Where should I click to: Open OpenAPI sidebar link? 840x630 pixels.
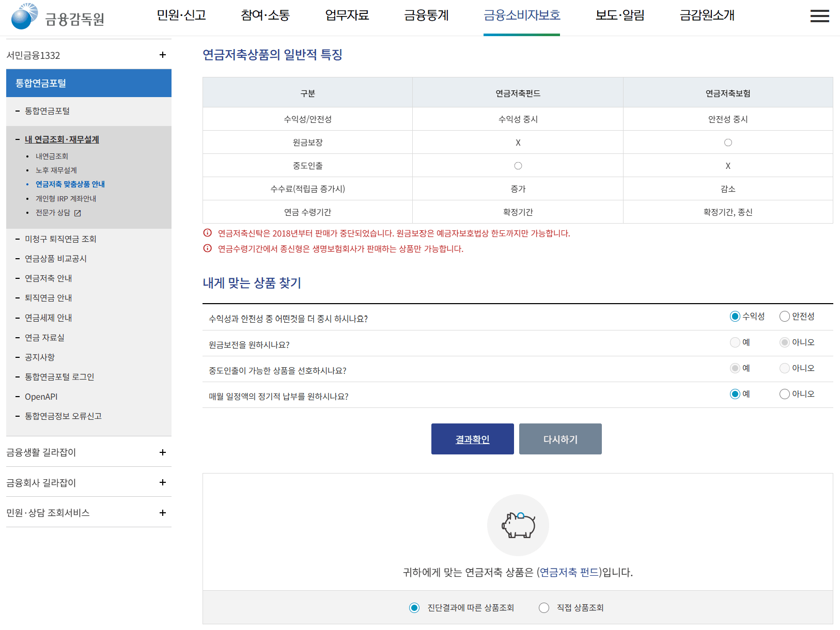[41, 397]
